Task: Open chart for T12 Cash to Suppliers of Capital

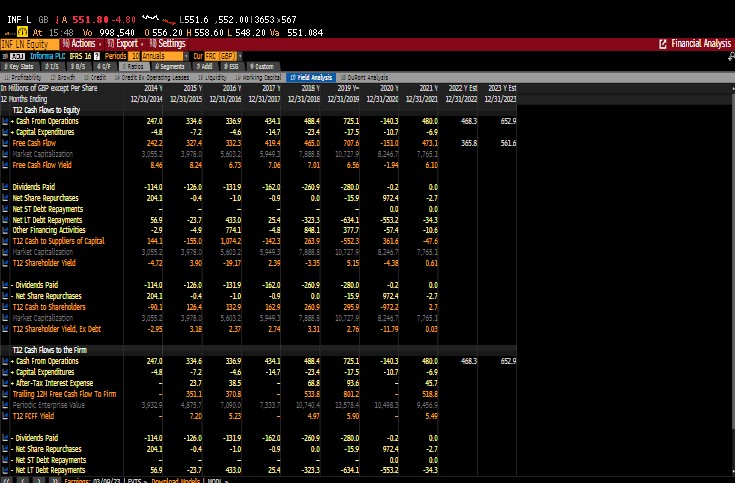Action: click(5, 241)
